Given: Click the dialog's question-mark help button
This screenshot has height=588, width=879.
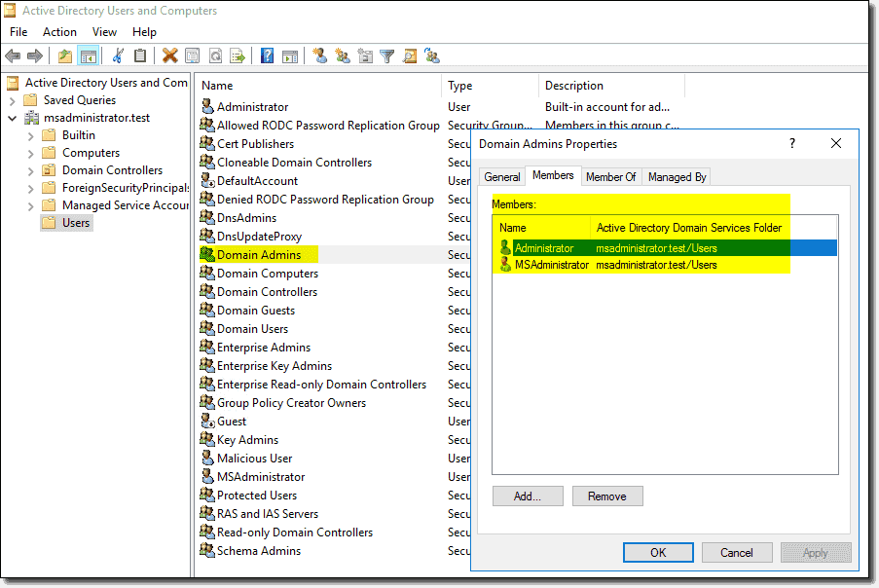Looking at the screenshot, I should pyautogui.click(x=791, y=143).
